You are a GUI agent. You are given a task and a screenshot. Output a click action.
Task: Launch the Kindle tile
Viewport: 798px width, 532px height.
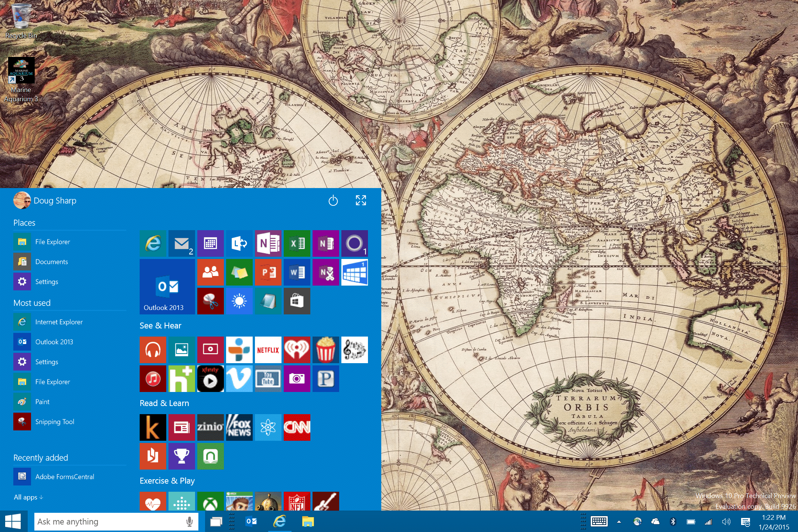[x=153, y=427]
